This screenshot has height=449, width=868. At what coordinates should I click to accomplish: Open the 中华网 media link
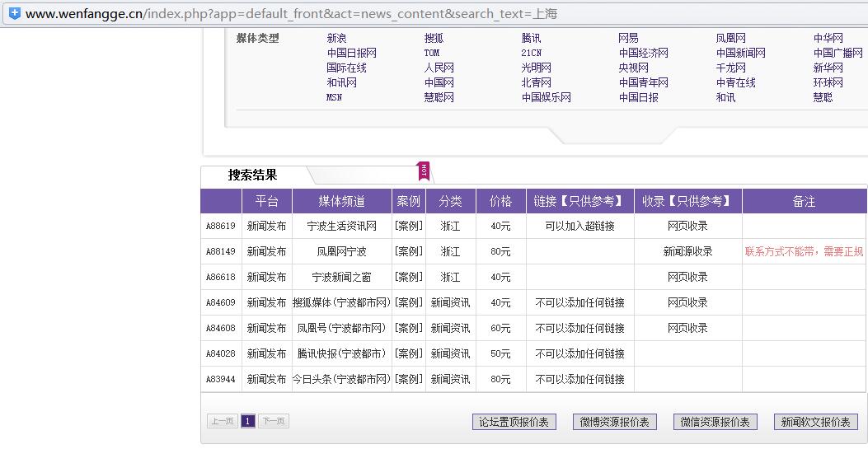[x=828, y=38]
